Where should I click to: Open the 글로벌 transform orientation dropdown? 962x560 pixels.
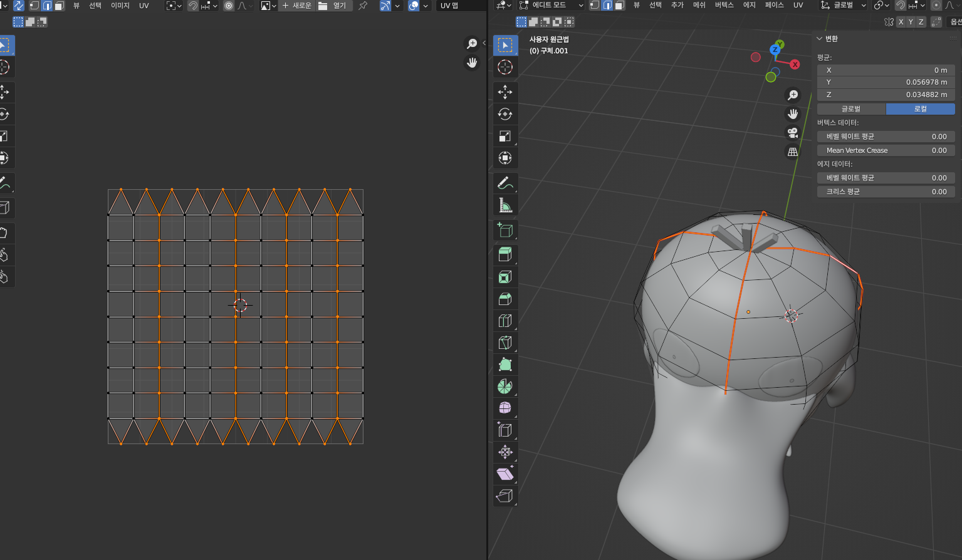[x=843, y=6]
